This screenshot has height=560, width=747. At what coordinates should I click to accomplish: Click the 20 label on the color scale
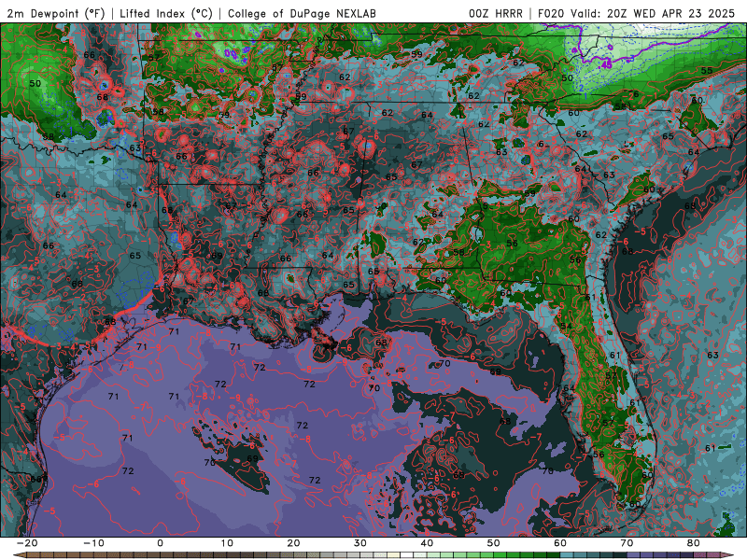click(293, 543)
